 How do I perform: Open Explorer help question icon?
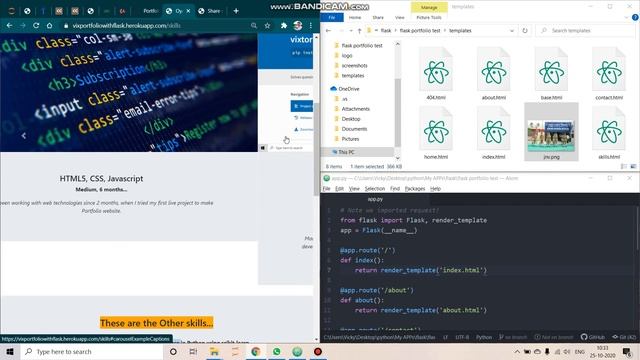(635, 18)
